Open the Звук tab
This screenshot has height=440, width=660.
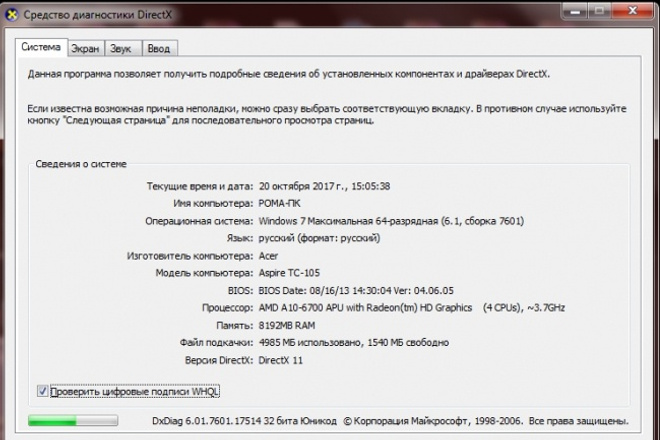[x=122, y=49]
